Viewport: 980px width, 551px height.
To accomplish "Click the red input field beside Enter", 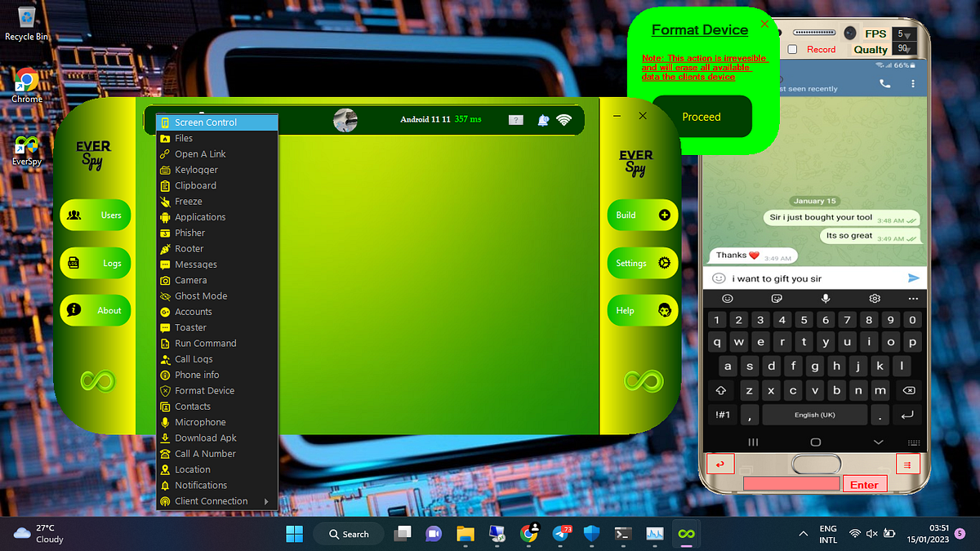I will point(791,483).
